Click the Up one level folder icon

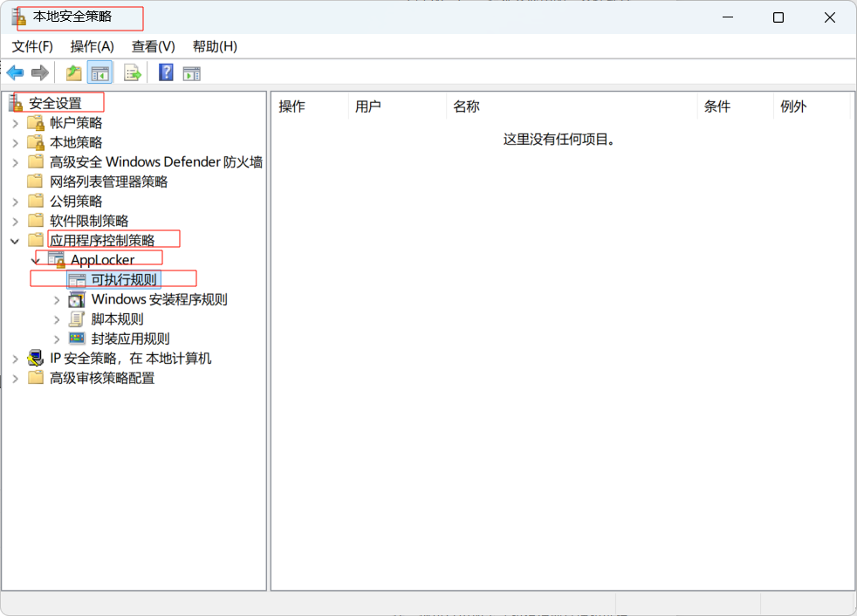74,72
